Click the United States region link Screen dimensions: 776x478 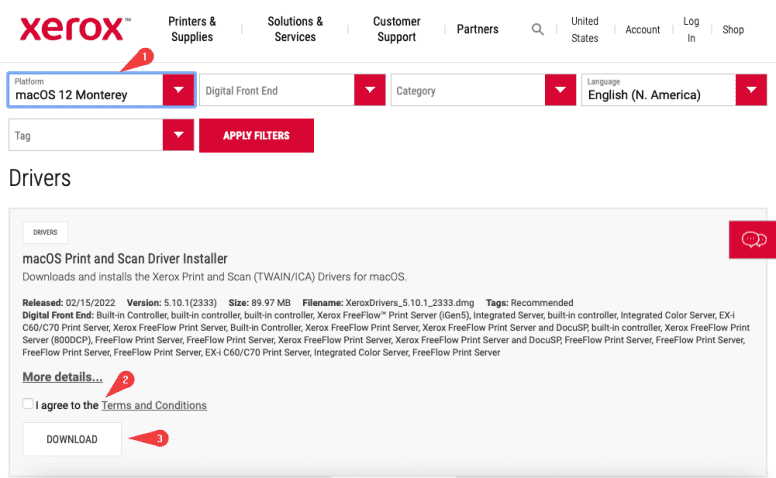tap(584, 29)
